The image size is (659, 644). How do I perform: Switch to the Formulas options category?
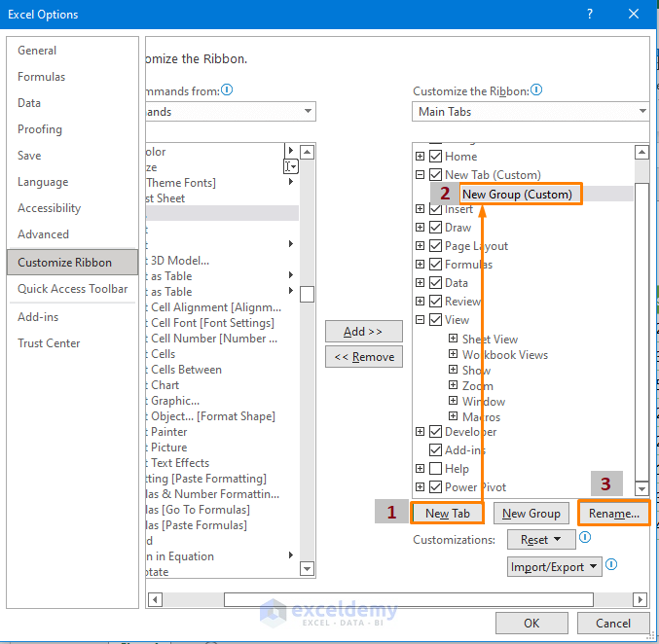pos(43,77)
